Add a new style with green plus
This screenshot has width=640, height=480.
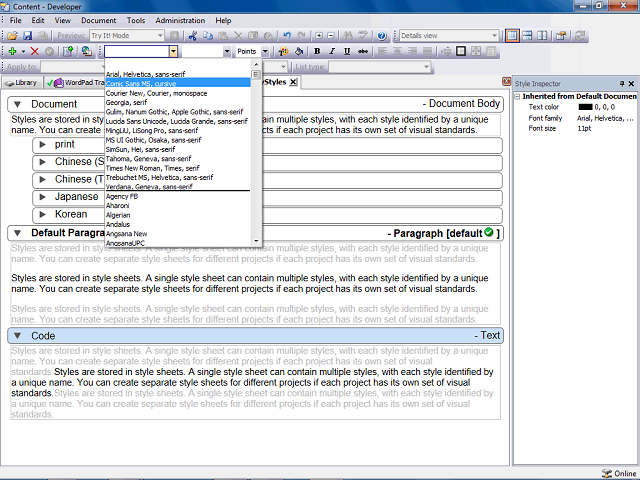pos(12,51)
